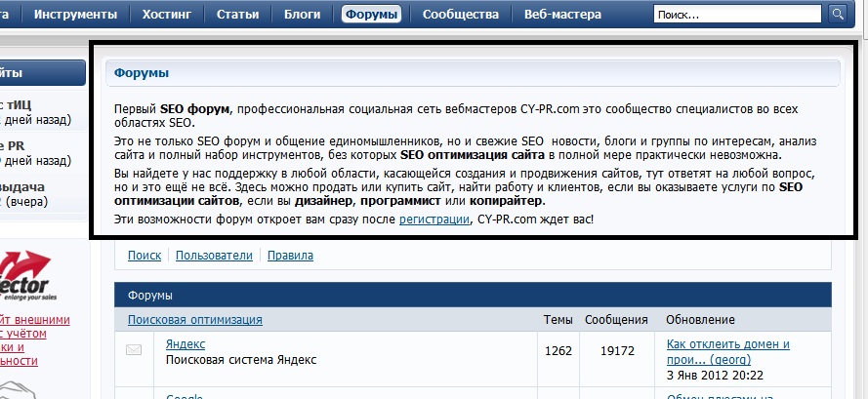Open the Веб-мастера menu item
This screenshot has height=399, width=868.
562,15
